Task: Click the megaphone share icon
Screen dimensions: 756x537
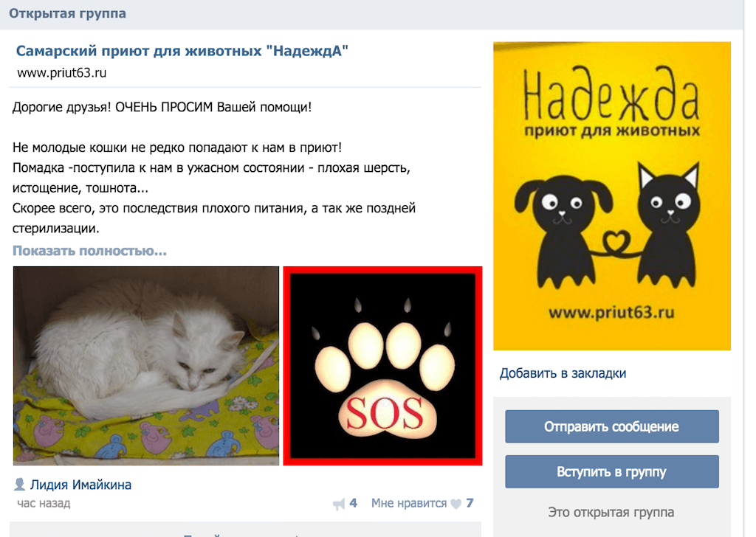Action: click(338, 505)
